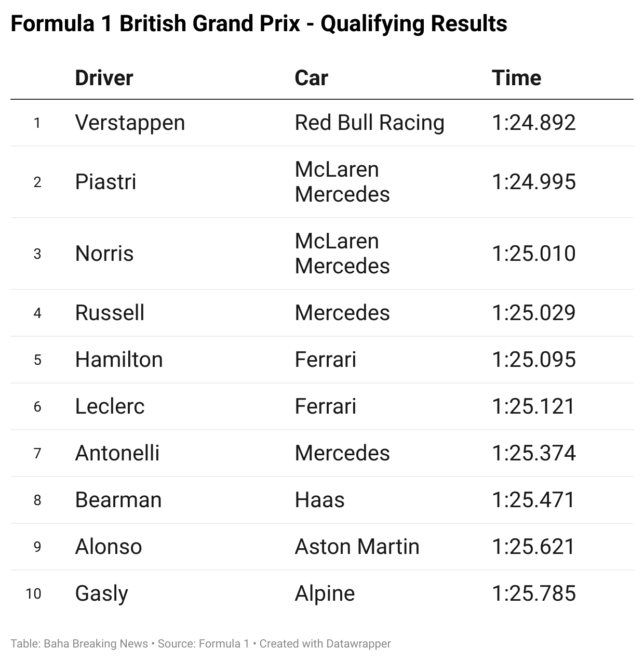Click the Haas car cell

(319, 500)
